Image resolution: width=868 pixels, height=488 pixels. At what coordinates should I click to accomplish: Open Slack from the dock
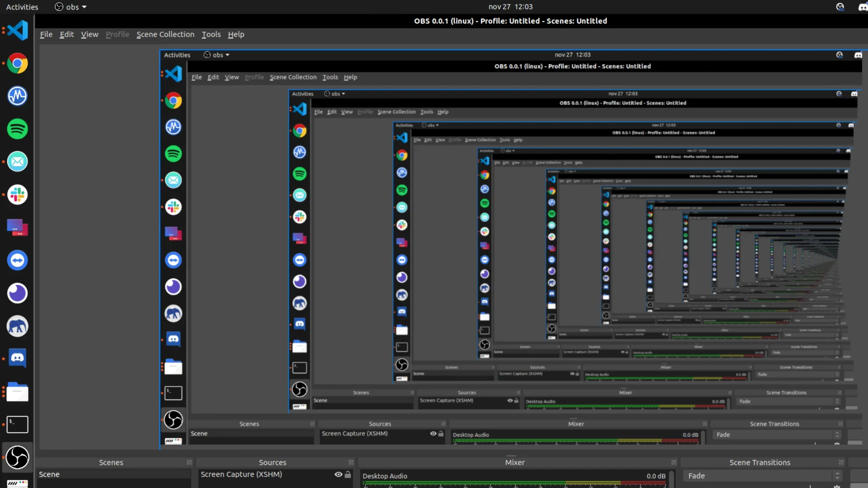pos(17,195)
